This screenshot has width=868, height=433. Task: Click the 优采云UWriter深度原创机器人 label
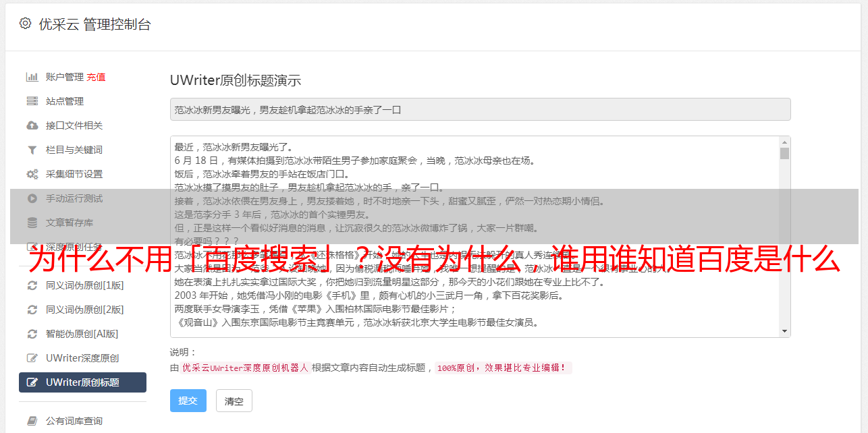pos(246,368)
